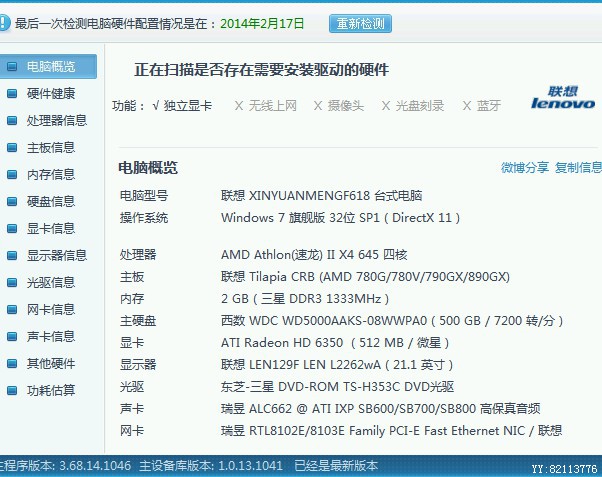Click the scanning status heading 正在扫描

pyautogui.click(x=261, y=70)
